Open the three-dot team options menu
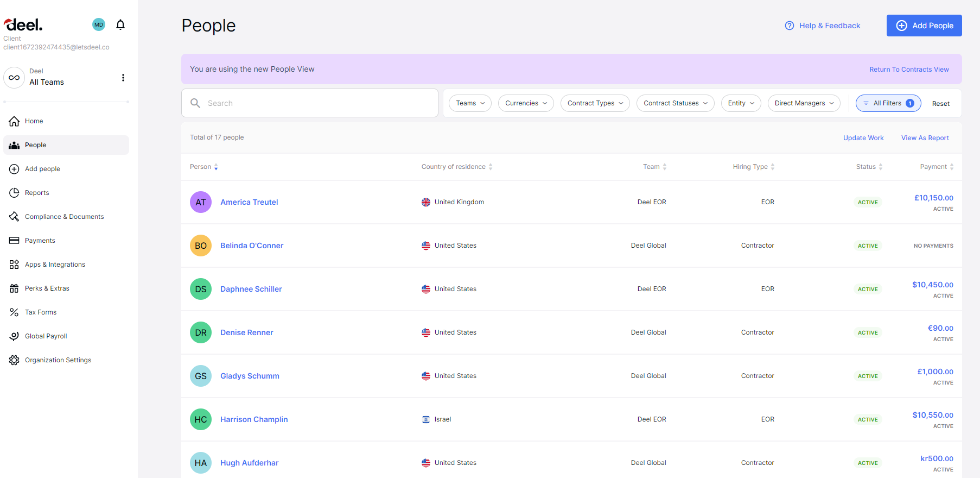 (x=123, y=78)
